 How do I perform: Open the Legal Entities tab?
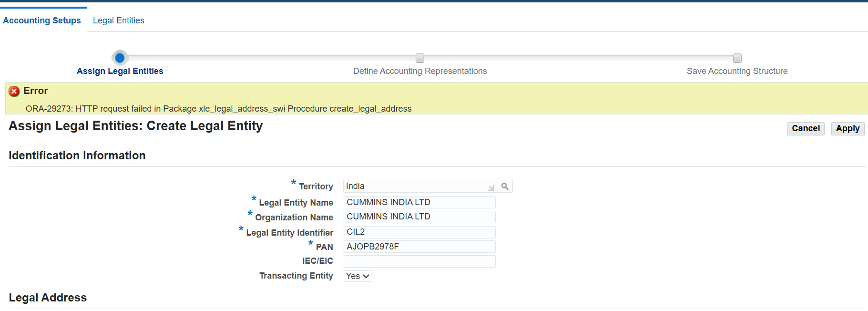click(118, 21)
